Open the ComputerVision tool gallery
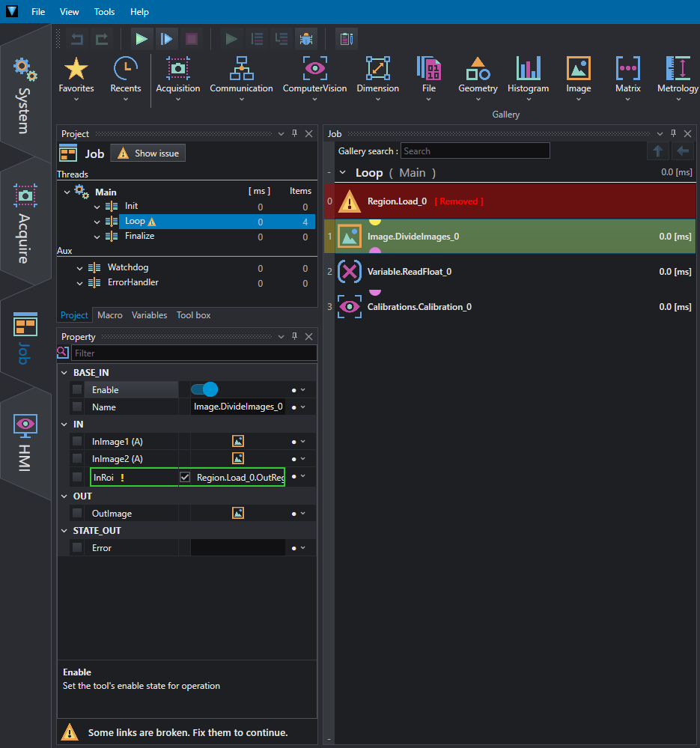Screen dimensions: 700x748 point(314,78)
